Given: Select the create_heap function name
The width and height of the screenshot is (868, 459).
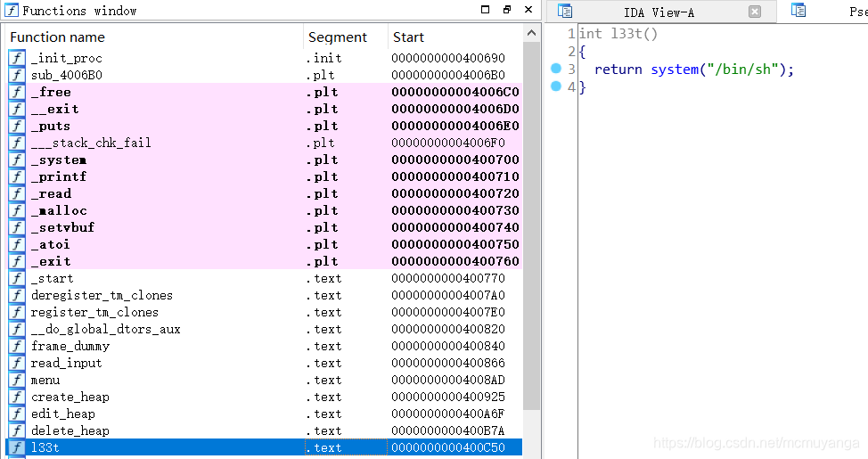Looking at the screenshot, I should (70, 397).
